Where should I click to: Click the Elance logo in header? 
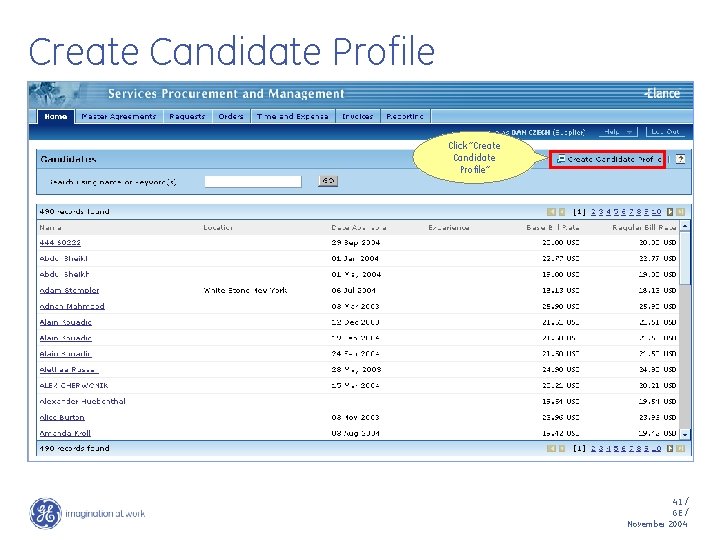point(662,93)
